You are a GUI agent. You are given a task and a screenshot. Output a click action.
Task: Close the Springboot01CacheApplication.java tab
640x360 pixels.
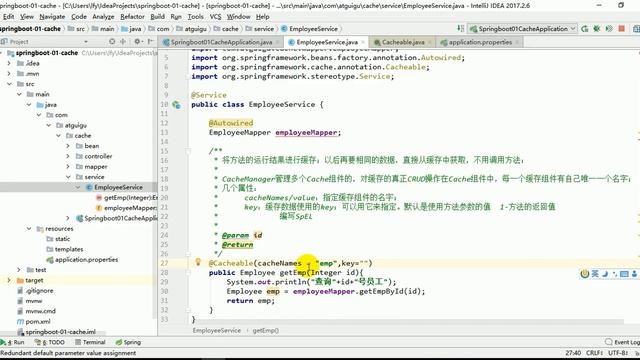(277, 42)
